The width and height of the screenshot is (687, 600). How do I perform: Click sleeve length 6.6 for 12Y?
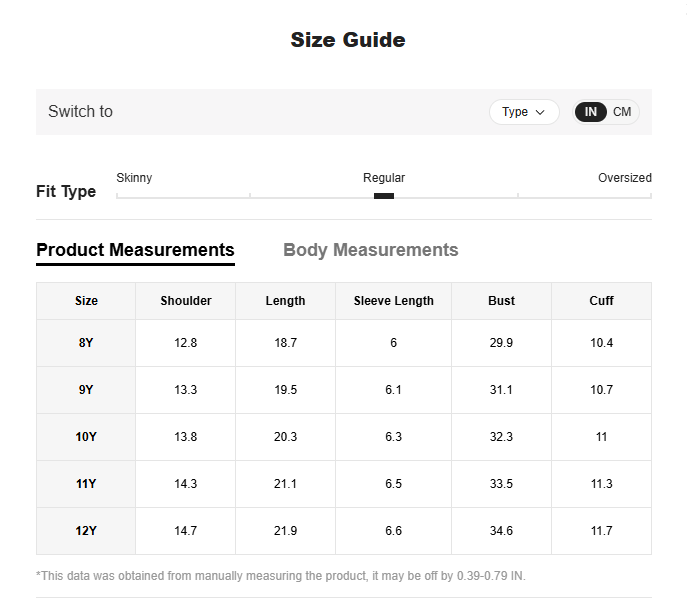(393, 531)
